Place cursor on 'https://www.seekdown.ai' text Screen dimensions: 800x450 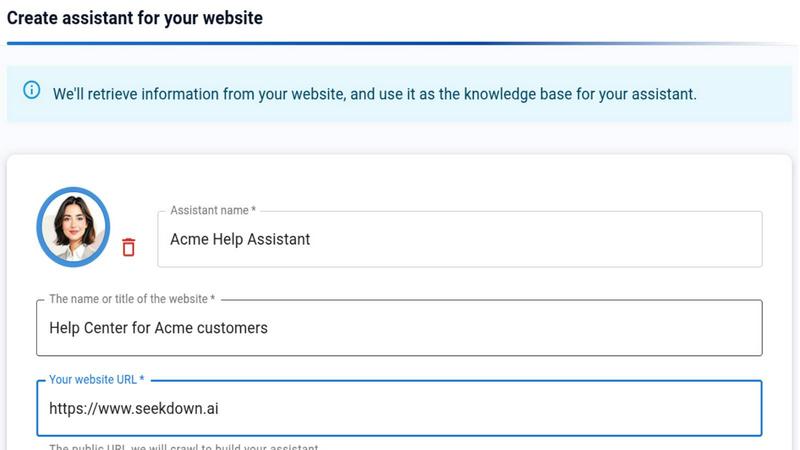click(134, 409)
